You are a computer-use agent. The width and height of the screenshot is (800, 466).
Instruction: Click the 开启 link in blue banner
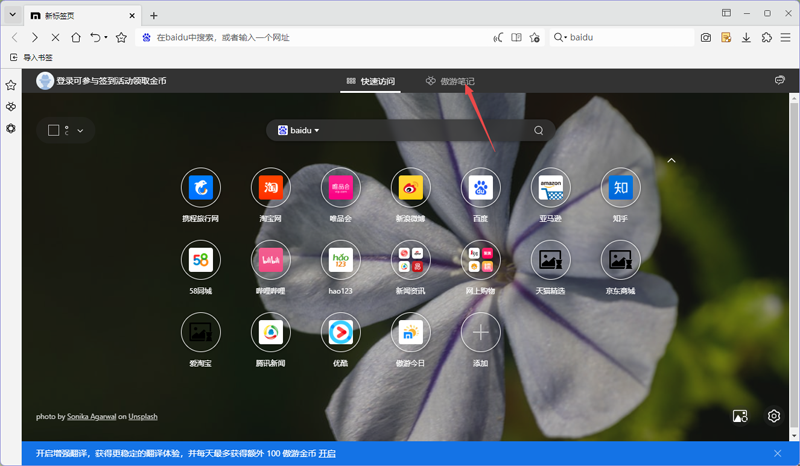pyautogui.click(x=327, y=453)
